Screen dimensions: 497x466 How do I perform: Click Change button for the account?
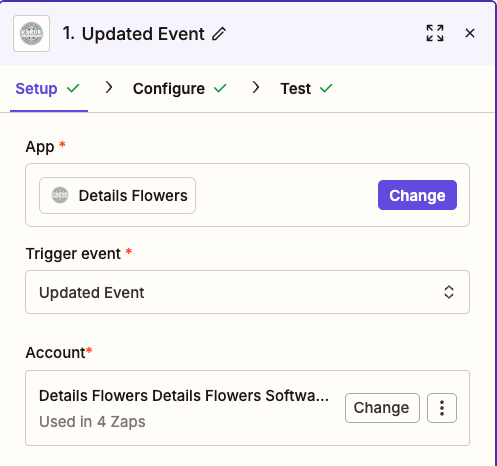tap(382, 408)
